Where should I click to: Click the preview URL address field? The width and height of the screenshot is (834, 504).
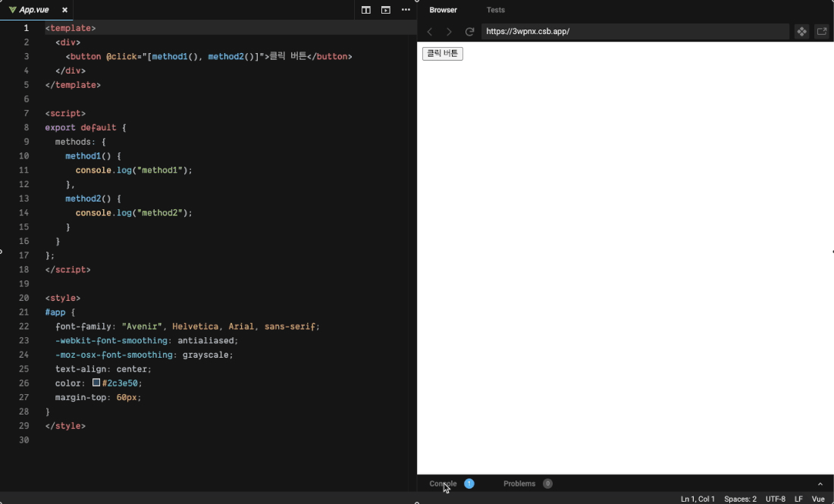(635, 31)
